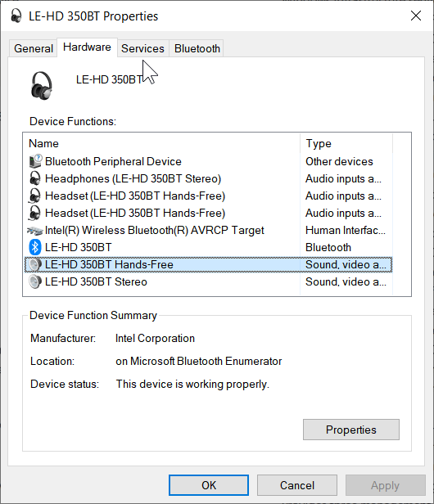Click the Headphones (LE-HD 350BT Stereo) icon
The width and height of the screenshot is (434, 504).
[x=35, y=178]
